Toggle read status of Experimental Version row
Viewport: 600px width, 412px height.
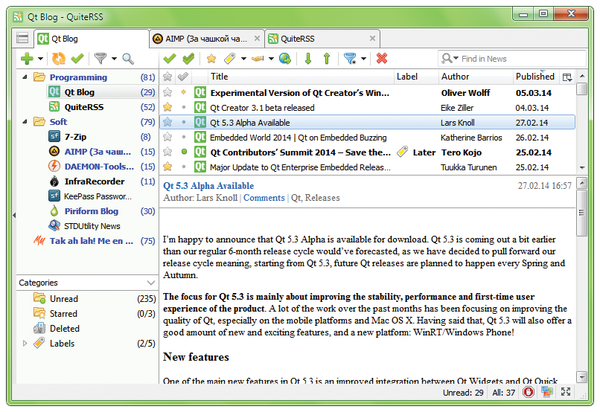coord(184,92)
